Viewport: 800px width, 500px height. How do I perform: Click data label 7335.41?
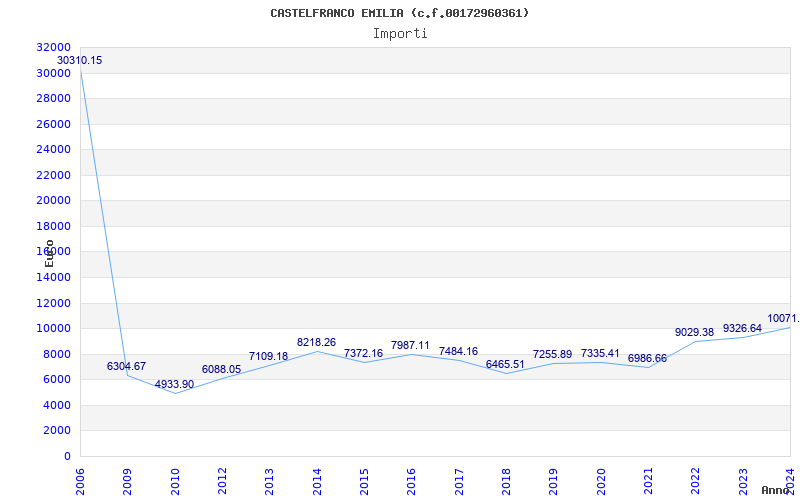point(600,353)
